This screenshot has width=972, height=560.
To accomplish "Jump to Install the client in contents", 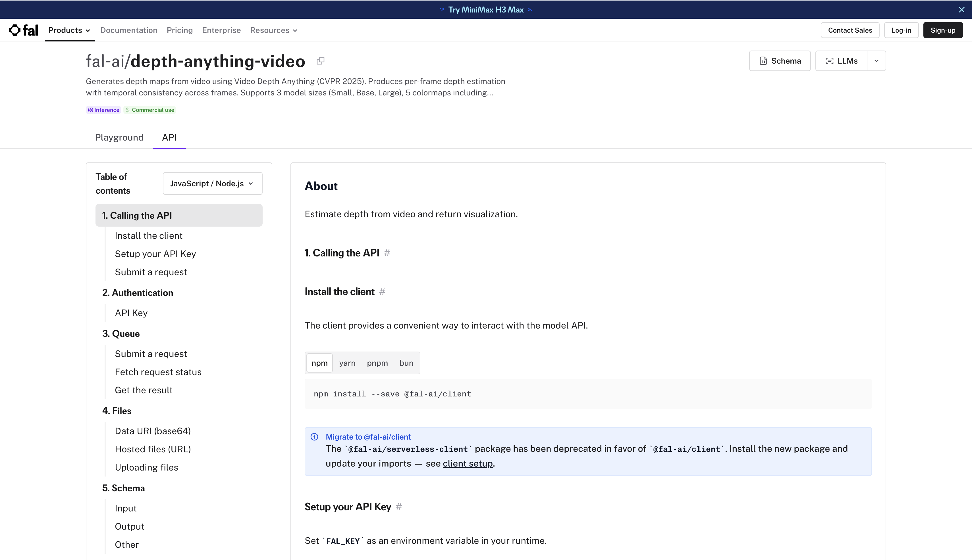I will 149,236.
